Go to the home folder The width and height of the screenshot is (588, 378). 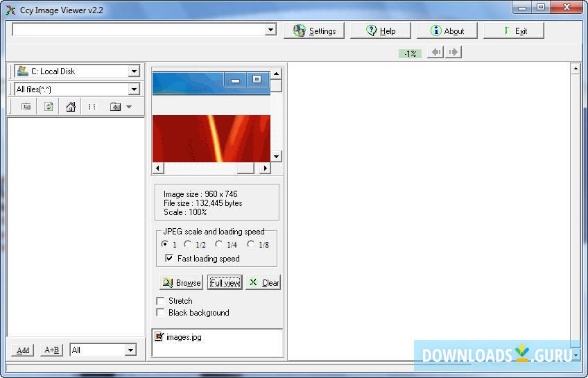pyautogui.click(x=71, y=107)
